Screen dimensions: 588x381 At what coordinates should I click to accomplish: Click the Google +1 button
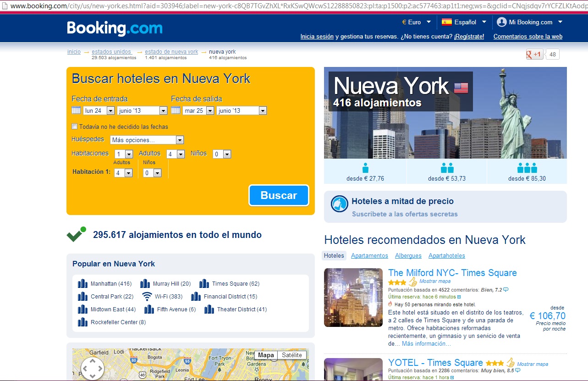pos(534,55)
